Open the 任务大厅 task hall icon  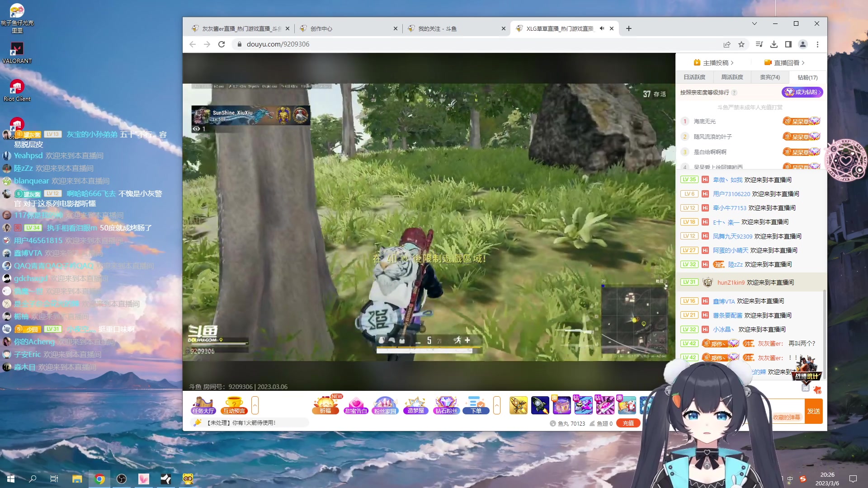203,405
